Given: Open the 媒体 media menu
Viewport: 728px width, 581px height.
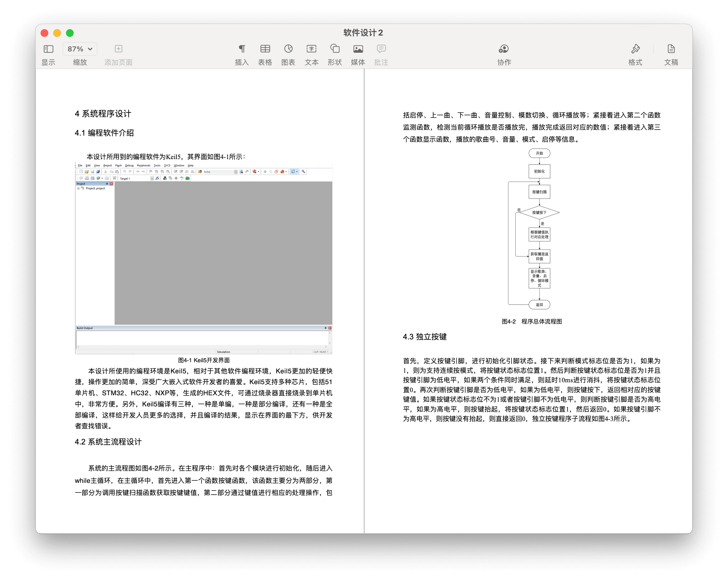Looking at the screenshot, I should tap(358, 49).
